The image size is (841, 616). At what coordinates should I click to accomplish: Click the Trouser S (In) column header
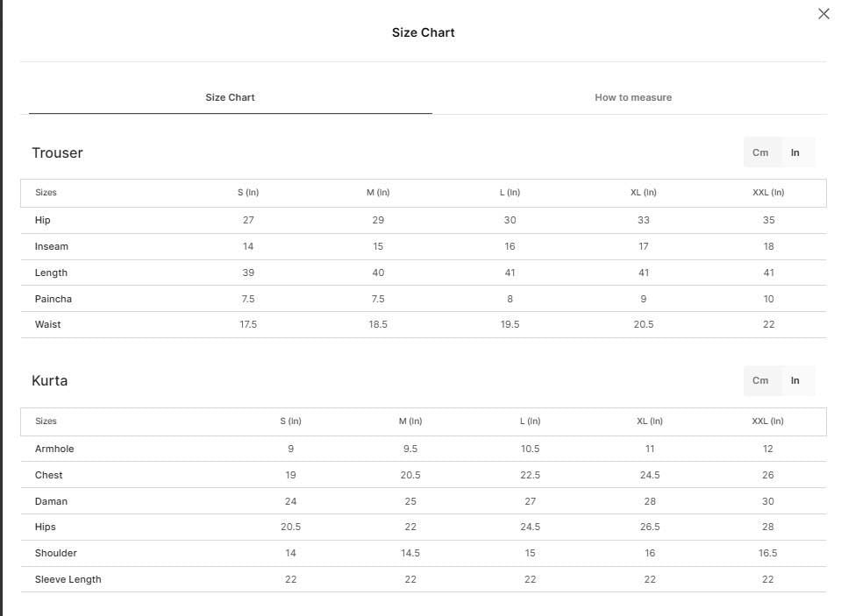(248, 193)
